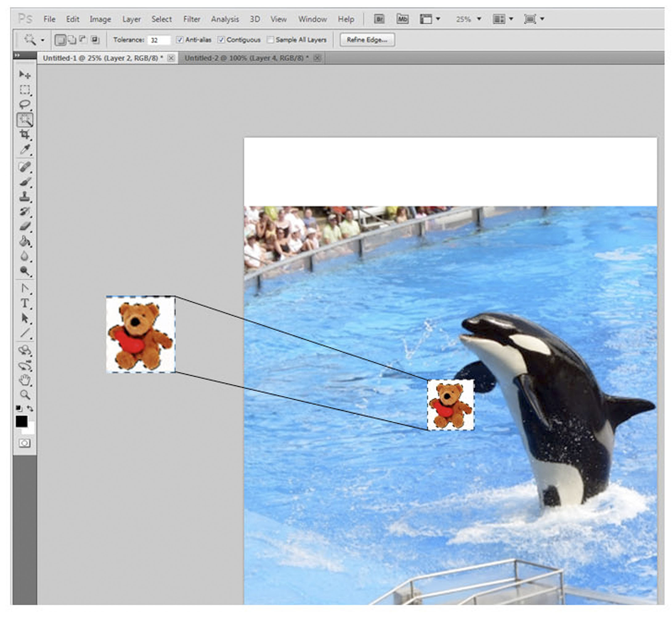Select the Dodge tool
This screenshot has width=672, height=617.
(x=25, y=271)
